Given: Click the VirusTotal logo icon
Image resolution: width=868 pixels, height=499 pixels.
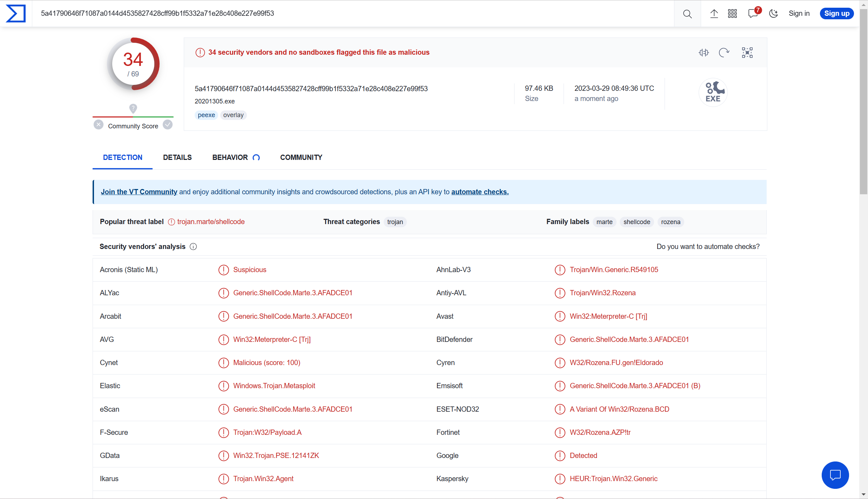Looking at the screenshot, I should pyautogui.click(x=16, y=13).
